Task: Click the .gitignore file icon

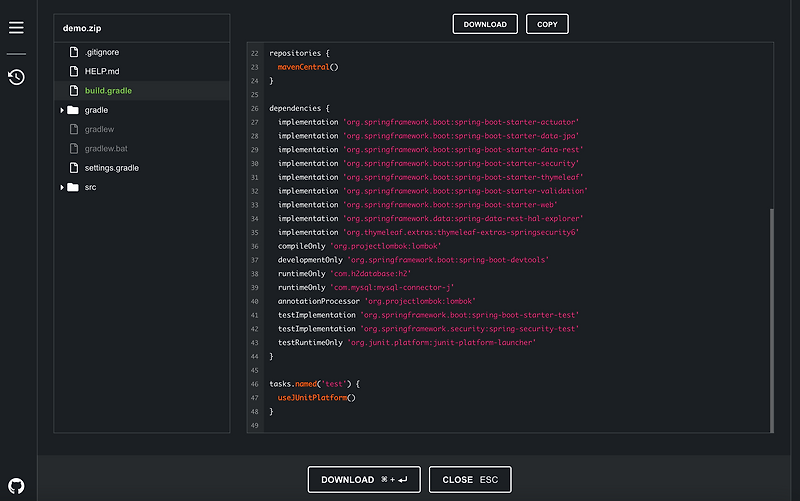Action: [x=73, y=52]
